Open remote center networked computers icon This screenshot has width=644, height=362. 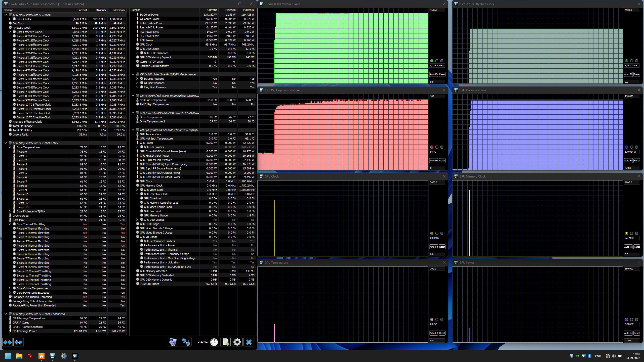click(186, 342)
